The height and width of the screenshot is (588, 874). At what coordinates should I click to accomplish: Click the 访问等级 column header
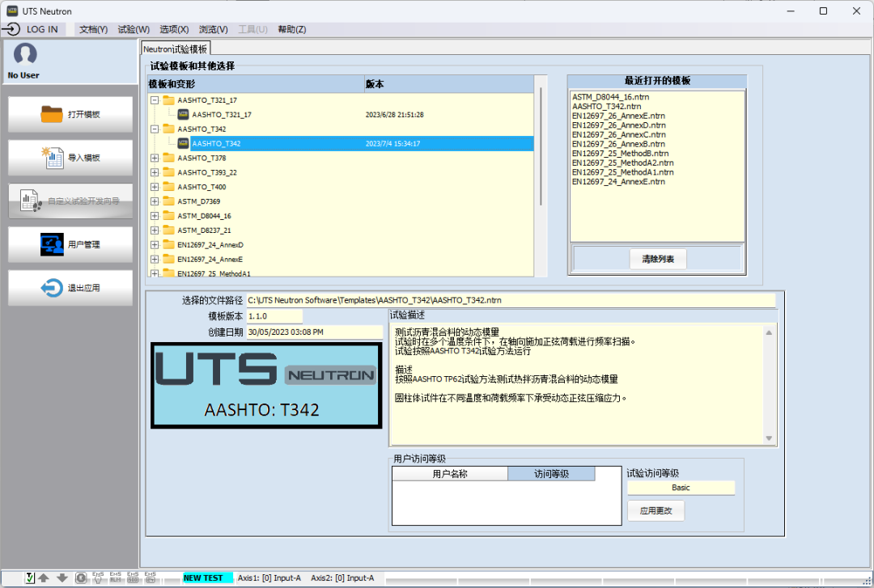point(551,474)
